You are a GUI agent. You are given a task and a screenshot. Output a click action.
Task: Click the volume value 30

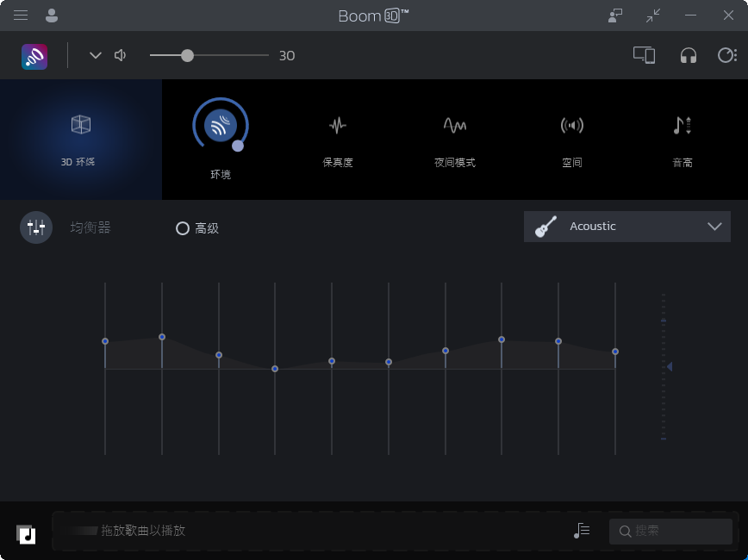coord(287,56)
